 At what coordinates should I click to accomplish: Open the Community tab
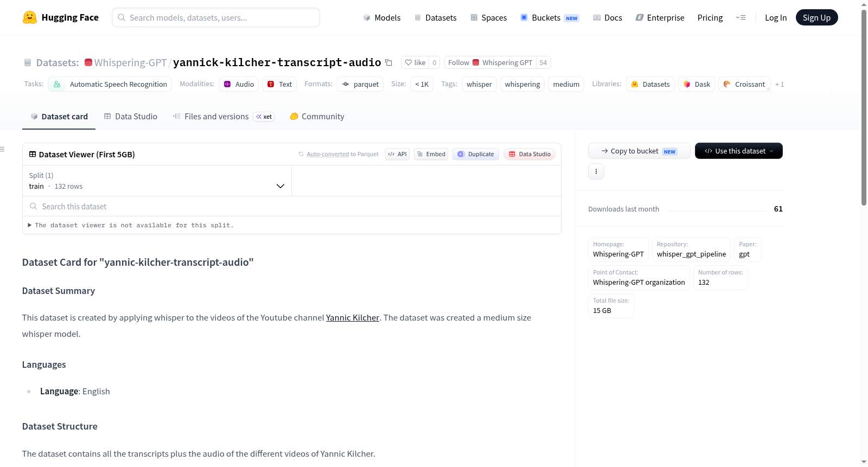tap(317, 116)
